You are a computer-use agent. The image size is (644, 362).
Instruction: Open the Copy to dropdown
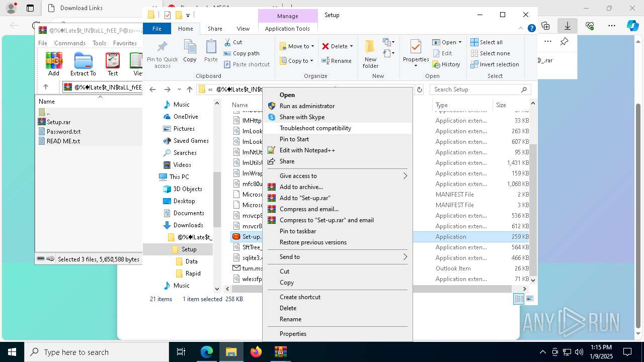pyautogui.click(x=297, y=61)
